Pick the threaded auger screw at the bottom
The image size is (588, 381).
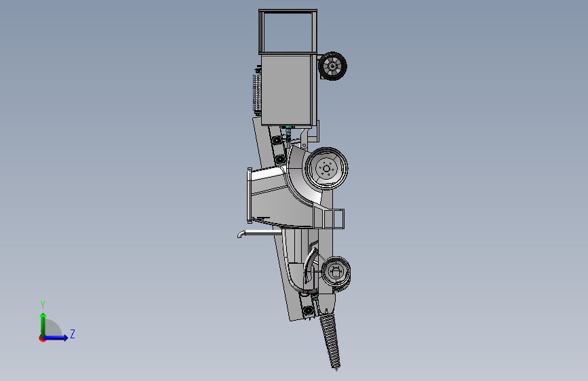click(330, 342)
